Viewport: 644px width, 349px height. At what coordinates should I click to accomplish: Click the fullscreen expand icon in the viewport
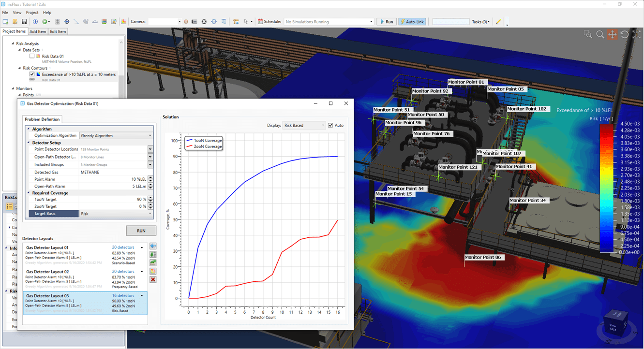coord(636,34)
